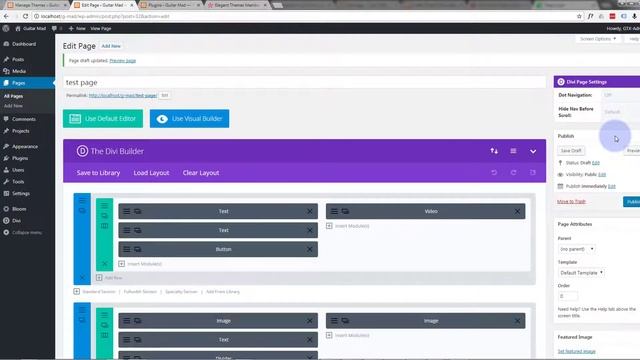
Task: Click Add New button beside Edit Page
Action: 111,46
